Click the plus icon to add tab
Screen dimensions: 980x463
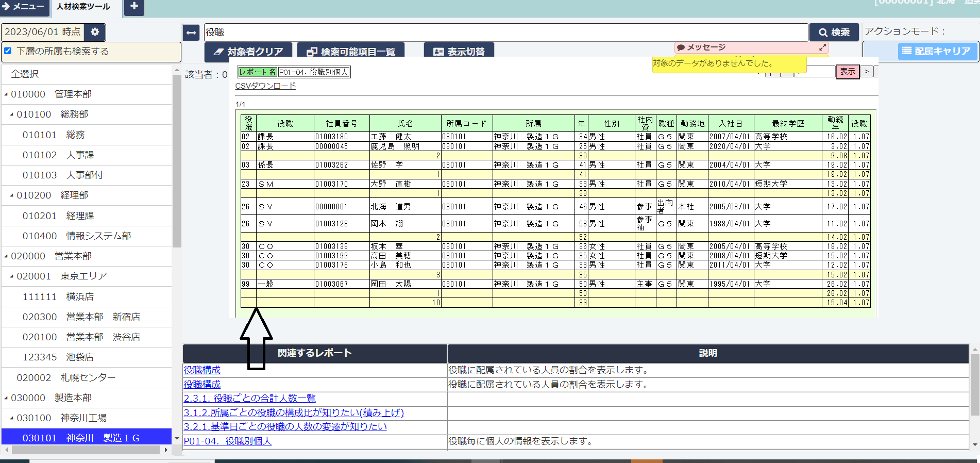134,7
